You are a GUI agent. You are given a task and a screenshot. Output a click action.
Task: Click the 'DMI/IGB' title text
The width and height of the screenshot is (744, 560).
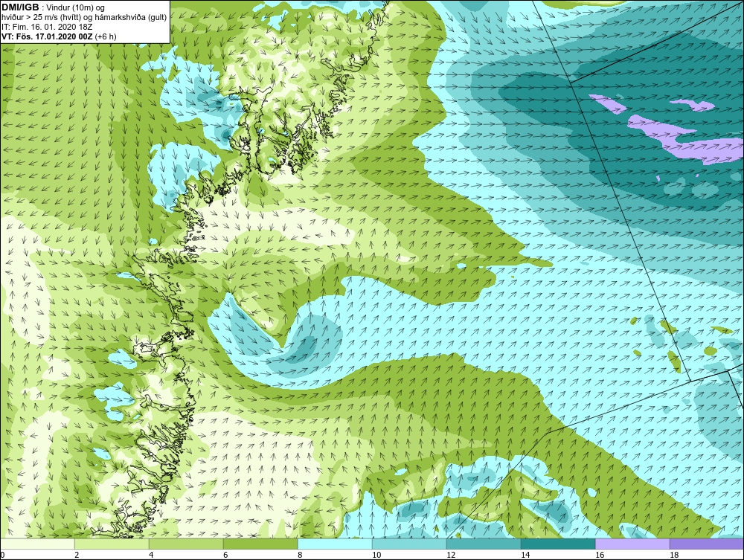click(x=20, y=7)
